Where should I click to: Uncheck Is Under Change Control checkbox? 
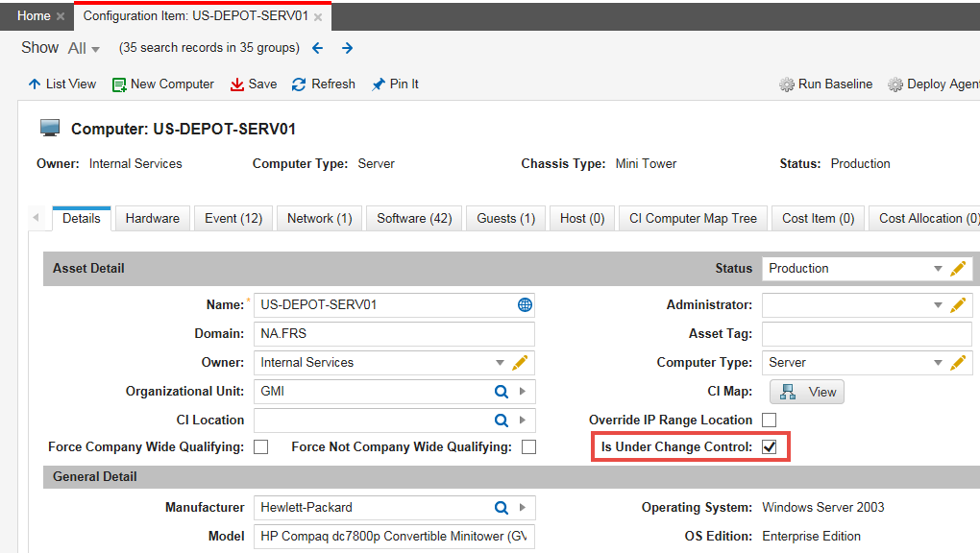769,447
